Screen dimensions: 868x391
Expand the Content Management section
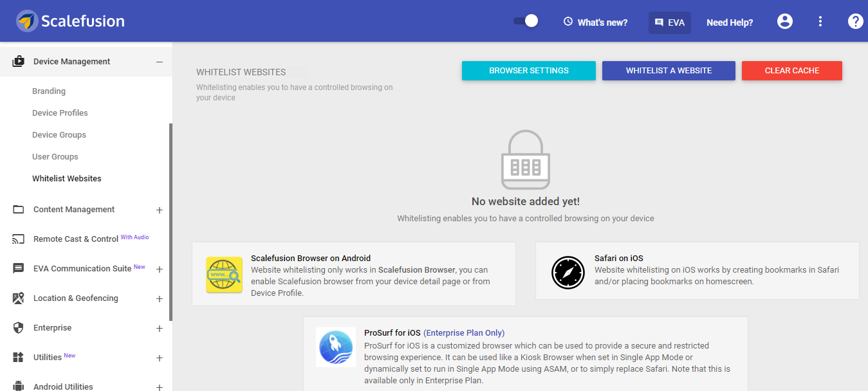tap(160, 210)
